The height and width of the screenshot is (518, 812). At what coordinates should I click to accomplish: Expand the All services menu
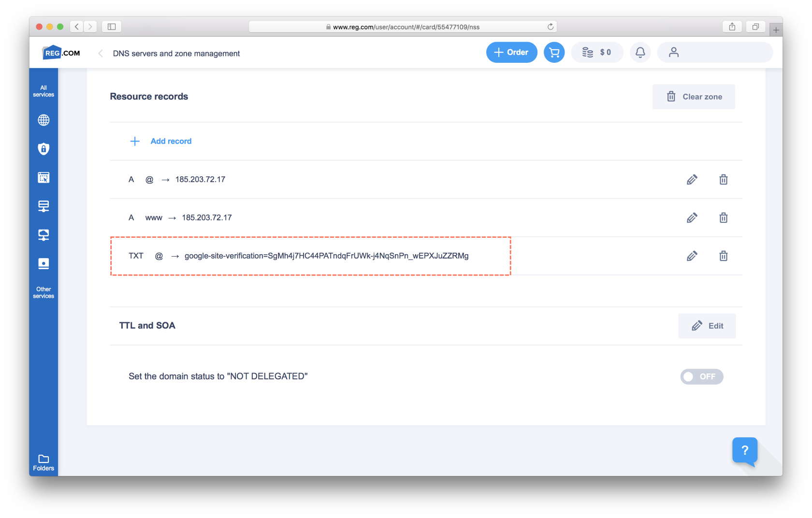coord(43,91)
